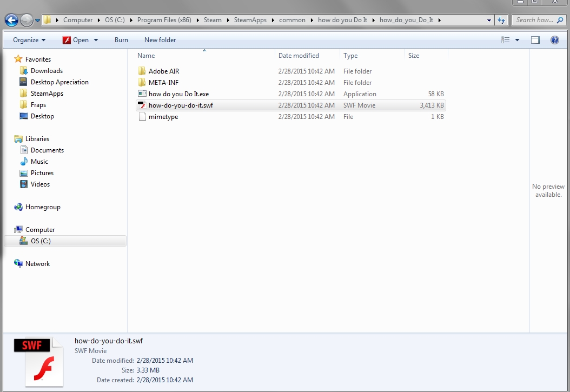The height and width of the screenshot is (392, 570).
Task: Toggle the preview pane button
Action: (535, 40)
